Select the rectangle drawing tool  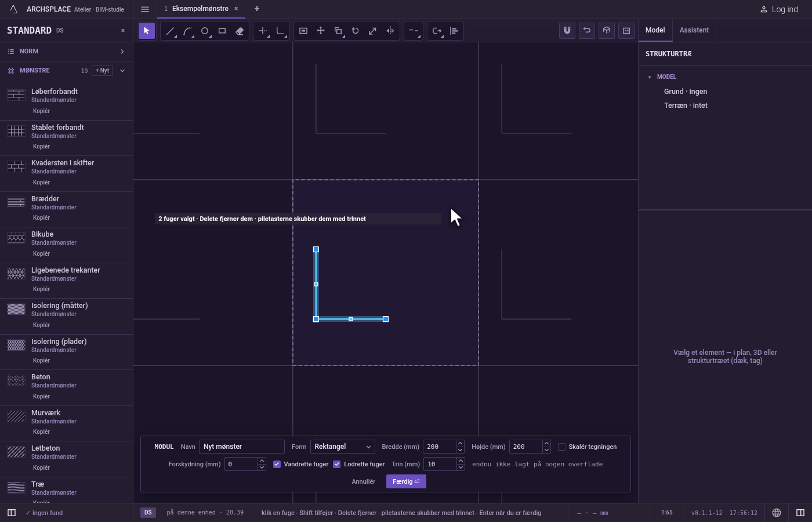coord(222,31)
